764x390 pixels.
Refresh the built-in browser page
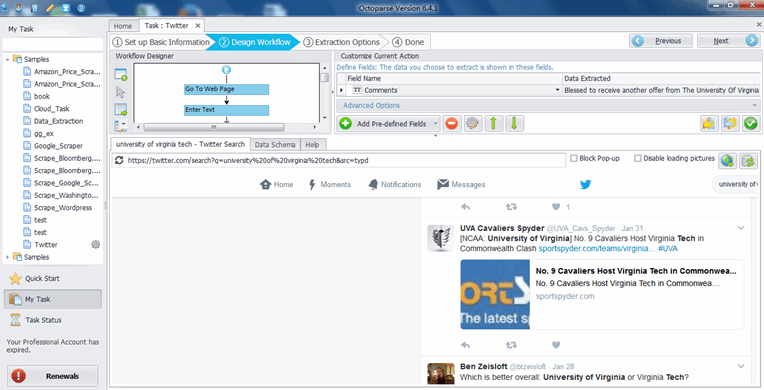click(x=119, y=160)
